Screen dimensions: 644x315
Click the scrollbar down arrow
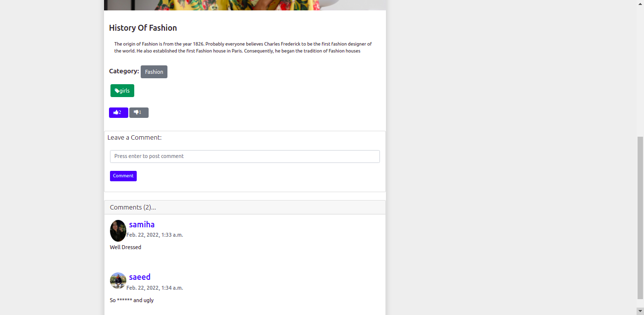click(640, 311)
